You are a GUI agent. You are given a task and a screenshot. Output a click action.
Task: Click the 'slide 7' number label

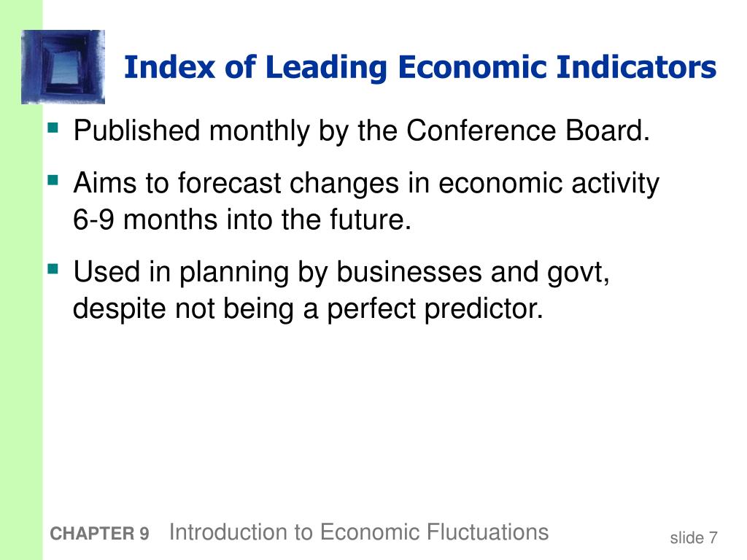(x=694, y=537)
